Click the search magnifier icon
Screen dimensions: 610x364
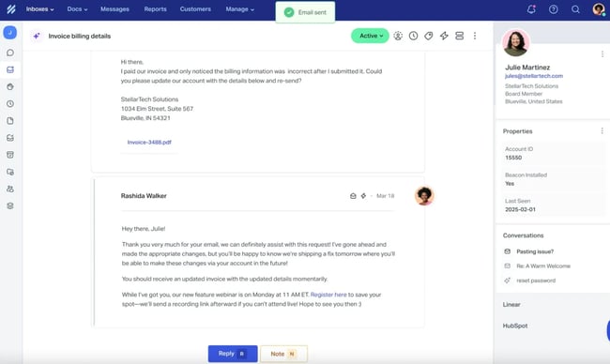[575, 9]
